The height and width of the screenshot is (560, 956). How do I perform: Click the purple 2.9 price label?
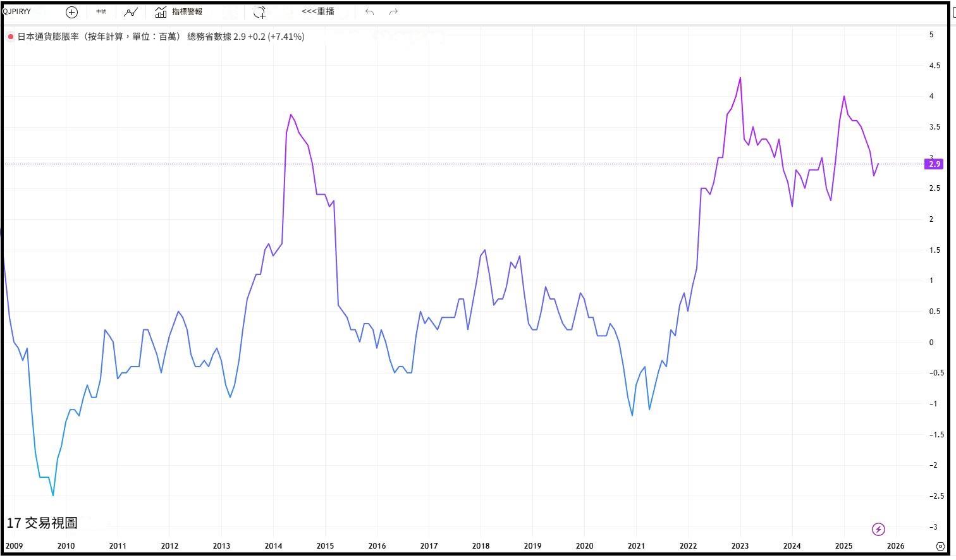(x=934, y=164)
